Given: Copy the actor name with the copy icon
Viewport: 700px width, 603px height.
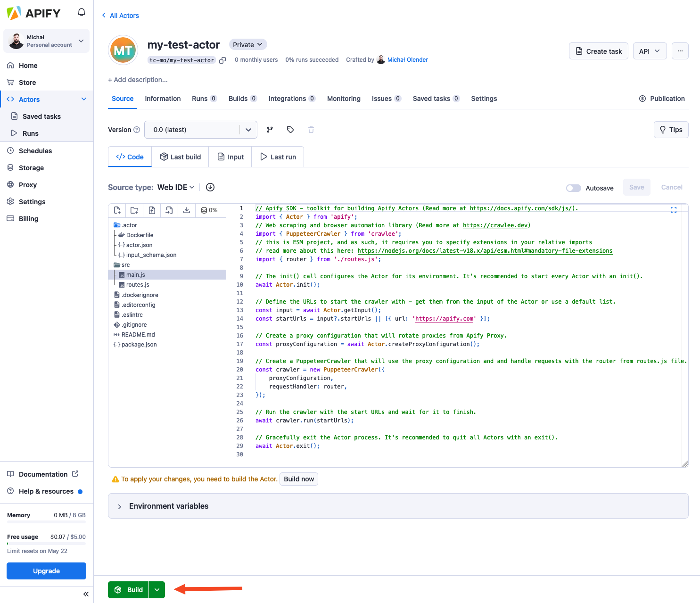Looking at the screenshot, I should click(x=222, y=60).
